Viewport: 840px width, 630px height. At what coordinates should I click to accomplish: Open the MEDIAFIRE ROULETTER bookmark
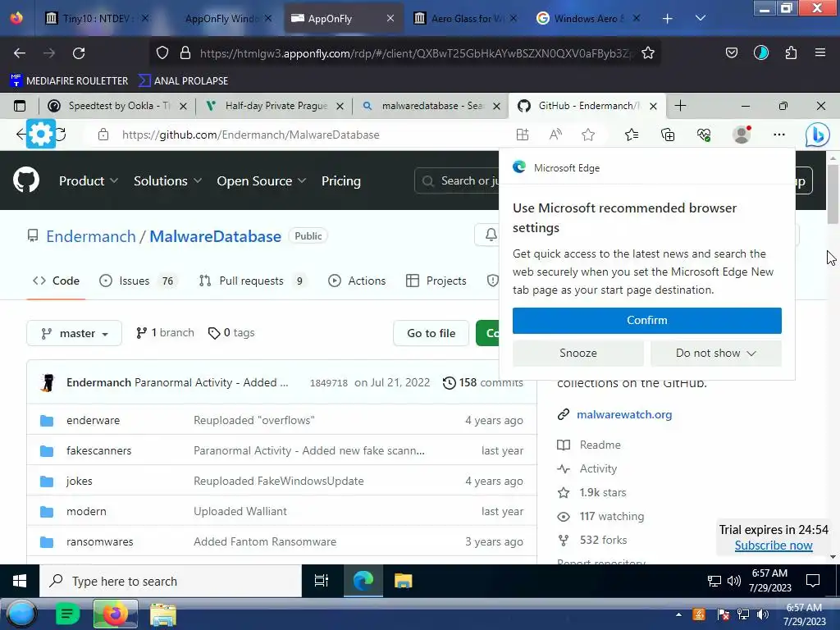coord(69,81)
